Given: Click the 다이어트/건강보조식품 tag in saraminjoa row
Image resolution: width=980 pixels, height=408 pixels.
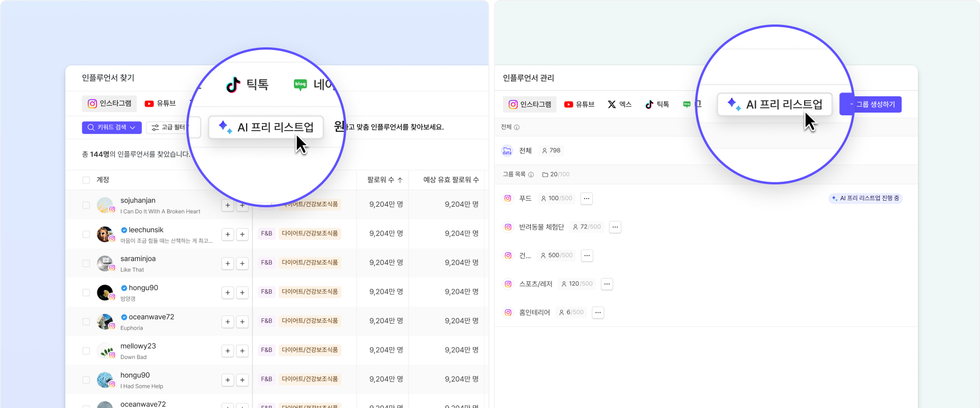Looking at the screenshot, I should coord(310,263).
